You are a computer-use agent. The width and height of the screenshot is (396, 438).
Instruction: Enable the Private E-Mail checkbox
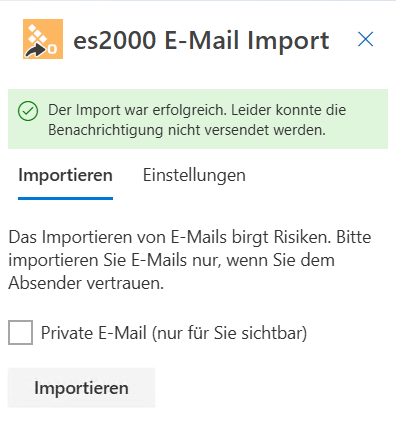[x=20, y=332]
